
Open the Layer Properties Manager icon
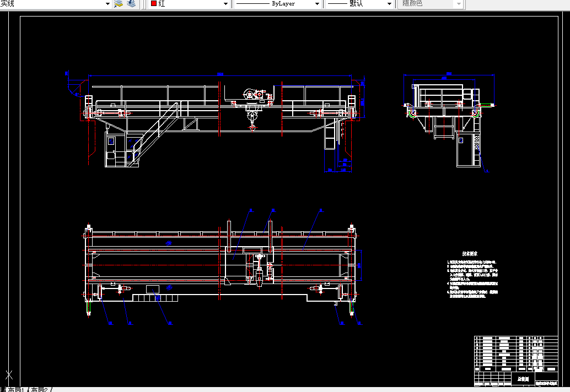click(x=119, y=4)
